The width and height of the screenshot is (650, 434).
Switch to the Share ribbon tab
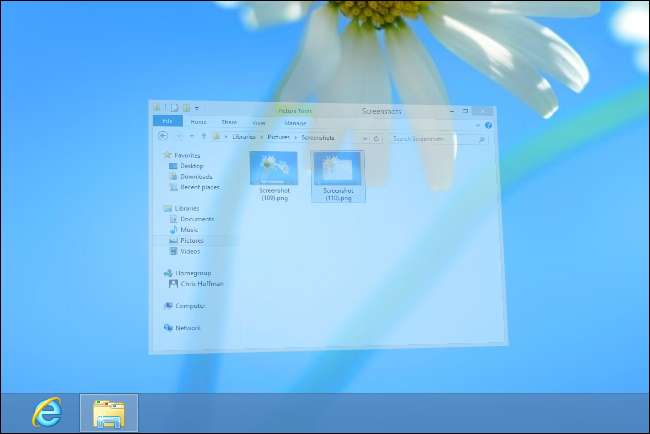(229, 122)
